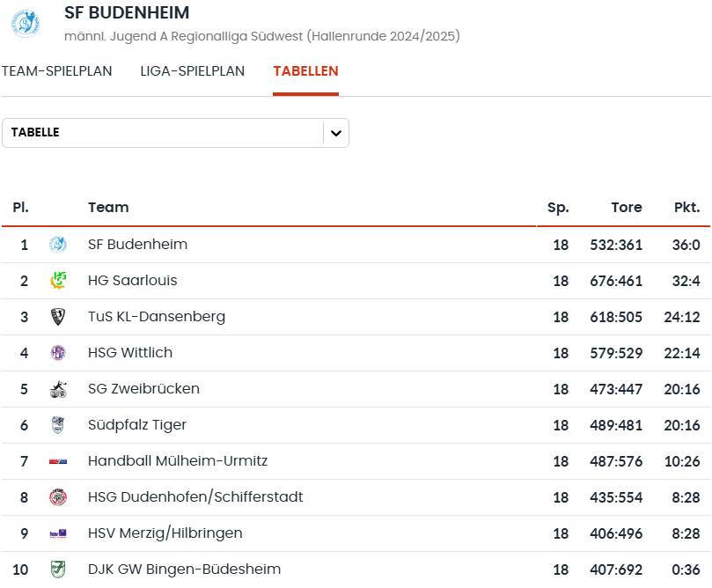Screen dimensions: 712x588
Task: Click the HSG Wittlich team logo
Action: (58, 353)
